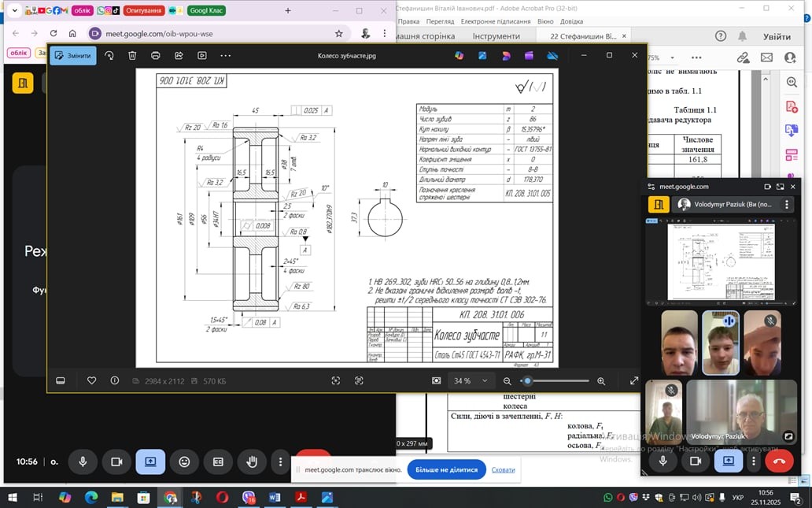812x508 pixels.
Task: Print the Колесо зубчасте.jpg image
Action: pos(156,56)
